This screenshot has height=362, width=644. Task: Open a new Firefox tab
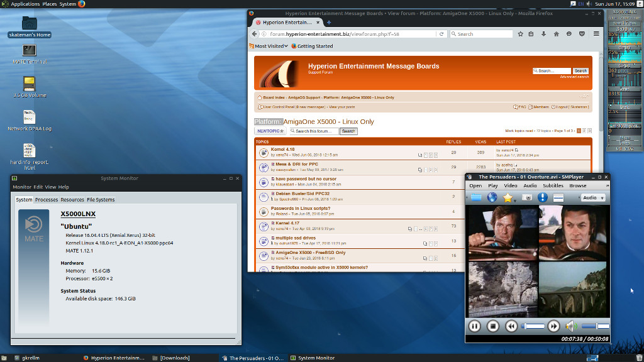coord(328,23)
